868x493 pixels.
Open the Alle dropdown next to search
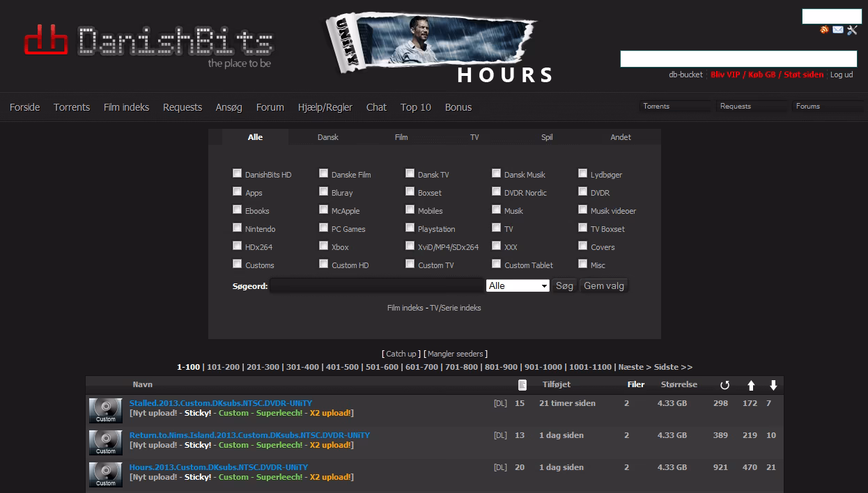click(x=518, y=286)
